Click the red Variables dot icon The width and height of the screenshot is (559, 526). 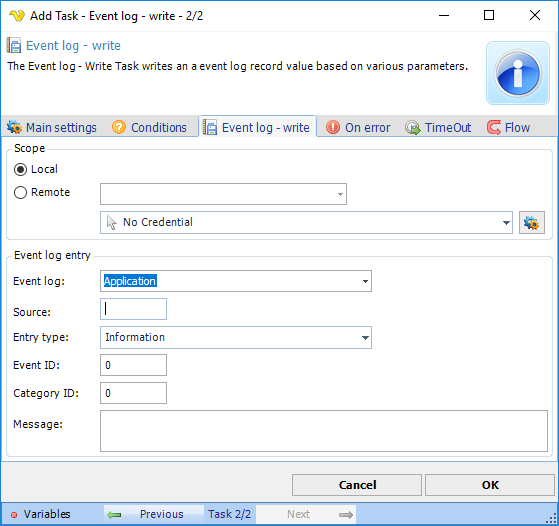(14, 515)
